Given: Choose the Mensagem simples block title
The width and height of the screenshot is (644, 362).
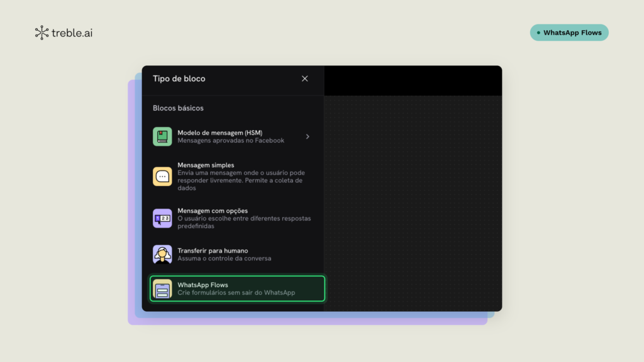Looking at the screenshot, I should tap(206, 165).
